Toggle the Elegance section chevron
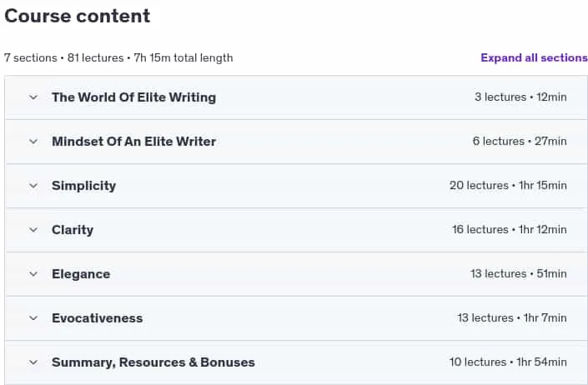588x385 pixels. click(x=33, y=274)
